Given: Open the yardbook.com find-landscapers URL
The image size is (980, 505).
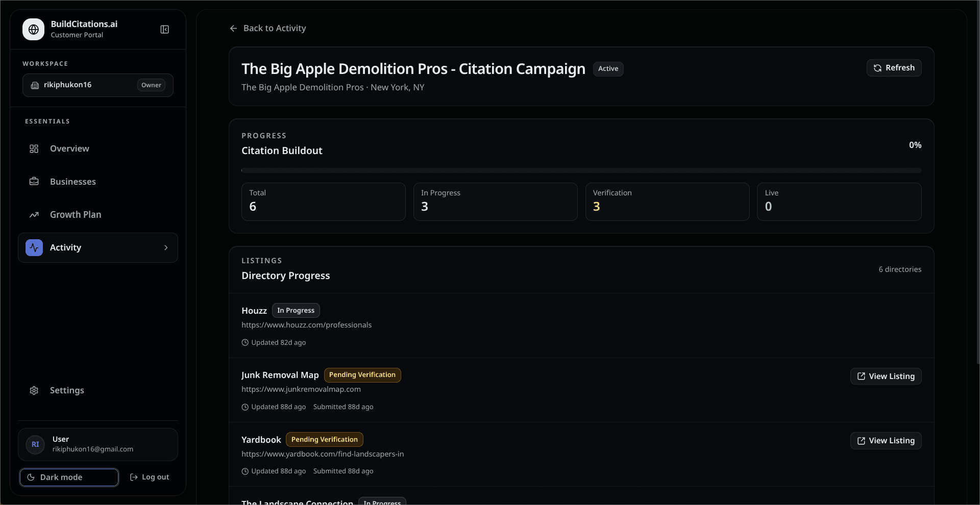Looking at the screenshot, I should pyautogui.click(x=323, y=454).
